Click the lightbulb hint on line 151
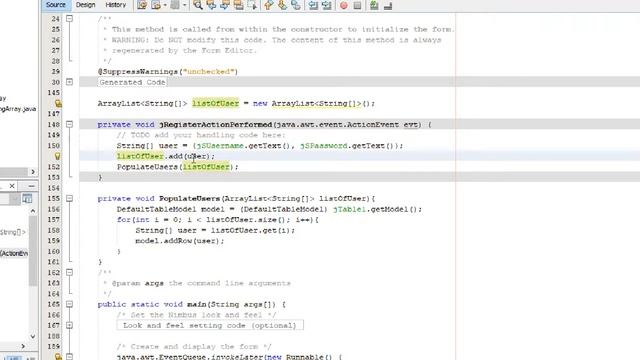 58,156
